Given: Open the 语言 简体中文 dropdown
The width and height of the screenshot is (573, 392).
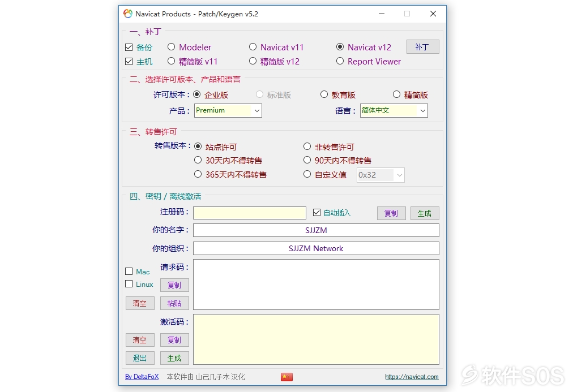Looking at the screenshot, I should coord(394,110).
